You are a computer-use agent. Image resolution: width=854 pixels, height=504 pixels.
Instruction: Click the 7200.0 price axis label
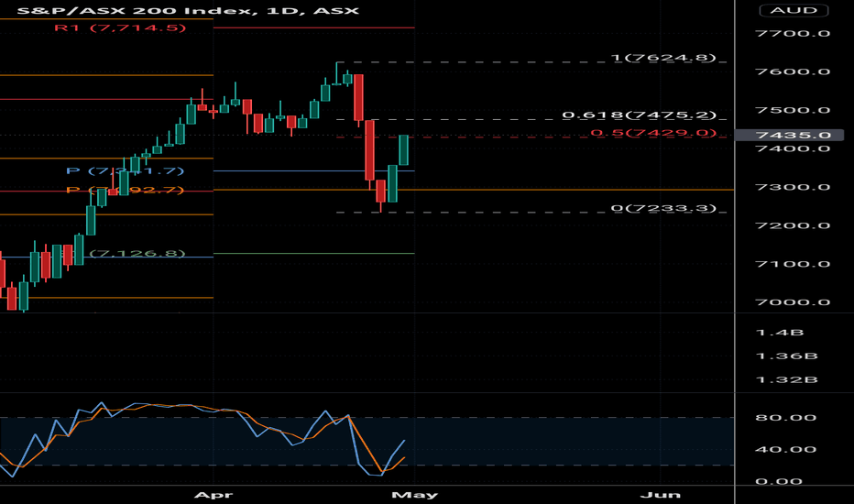[793, 225]
